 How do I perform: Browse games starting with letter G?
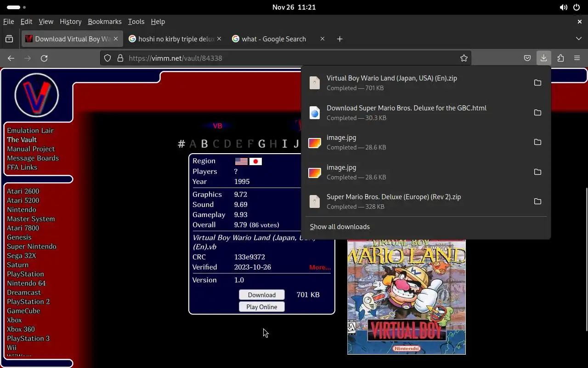(262, 144)
